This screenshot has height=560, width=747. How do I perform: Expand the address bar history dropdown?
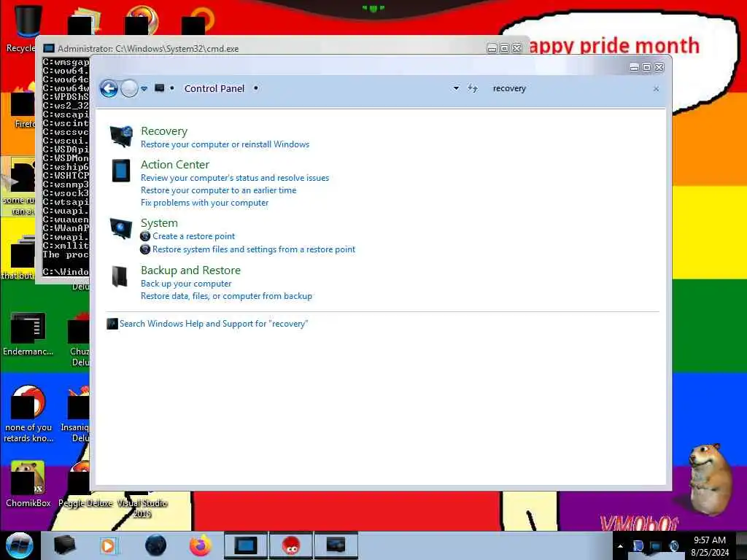pos(456,88)
